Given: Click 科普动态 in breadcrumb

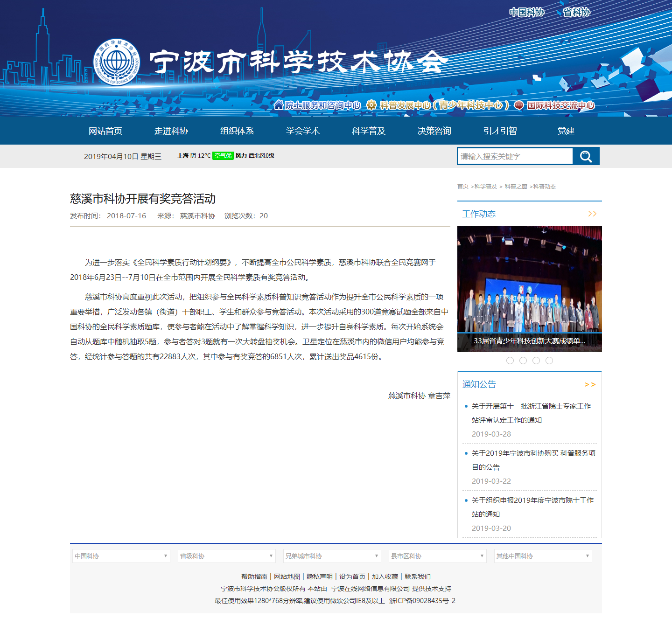Looking at the screenshot, I should pyautogui.click(x=545, y=187).
